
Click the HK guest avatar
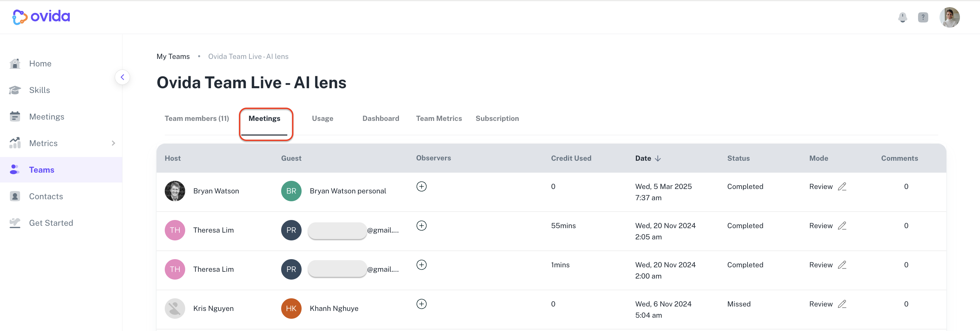pyautogui.click(x=291, y=309)
